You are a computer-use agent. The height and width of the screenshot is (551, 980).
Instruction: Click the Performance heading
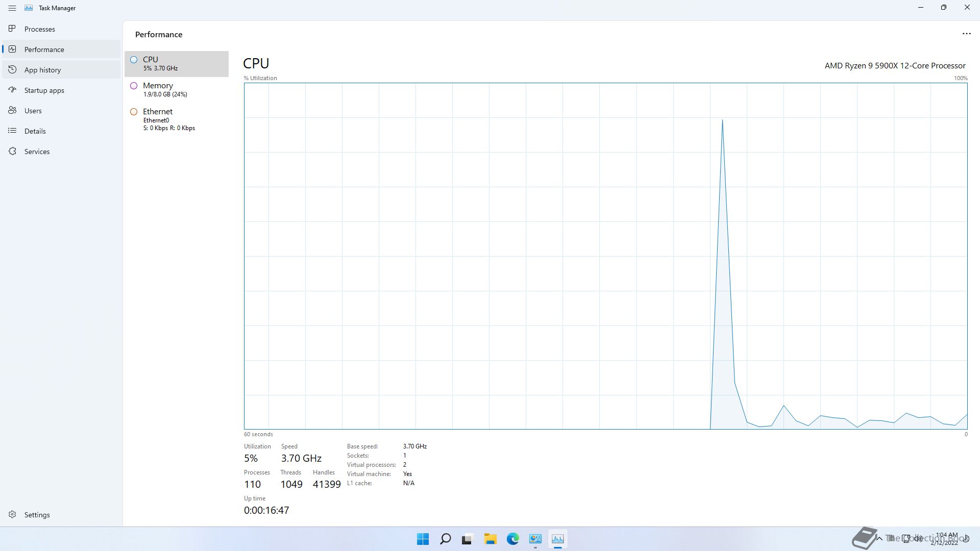(159, 35)
